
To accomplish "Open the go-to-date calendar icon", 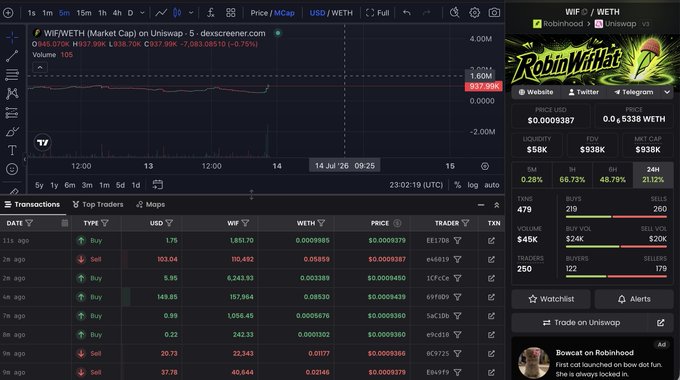I will pos(158,185).
